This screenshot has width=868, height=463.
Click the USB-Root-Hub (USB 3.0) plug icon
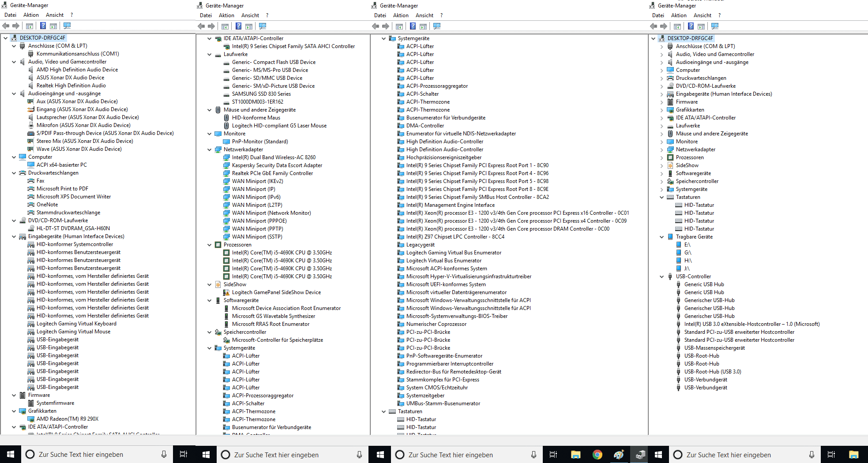679,372
